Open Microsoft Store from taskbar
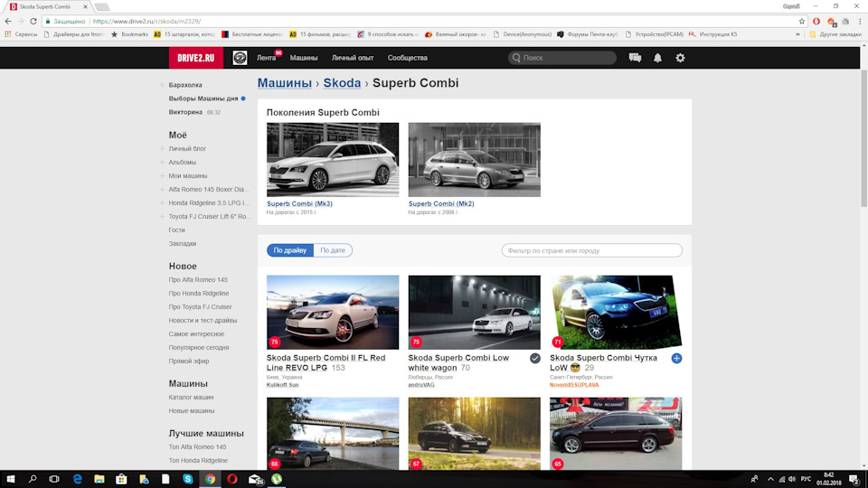The image size is (868, 488). pos(121,479)
